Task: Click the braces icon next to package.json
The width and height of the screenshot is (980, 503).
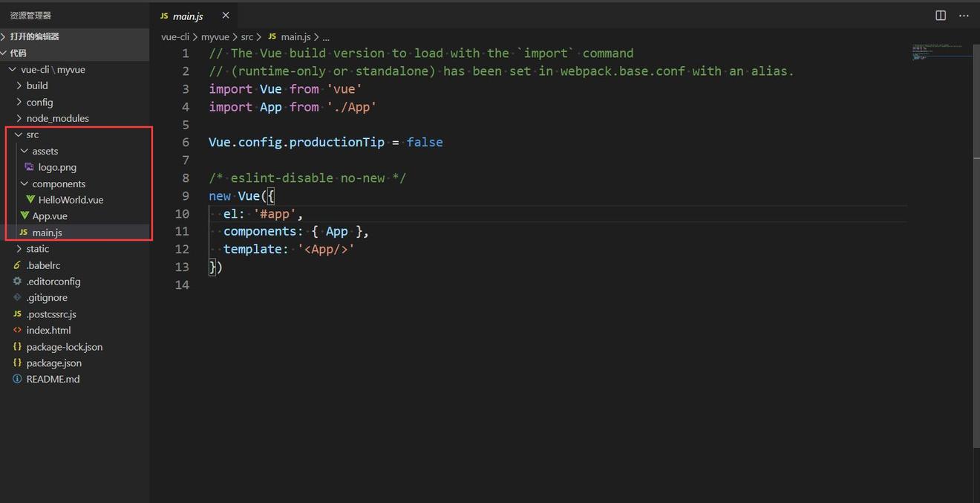Action: coord(17,363)
